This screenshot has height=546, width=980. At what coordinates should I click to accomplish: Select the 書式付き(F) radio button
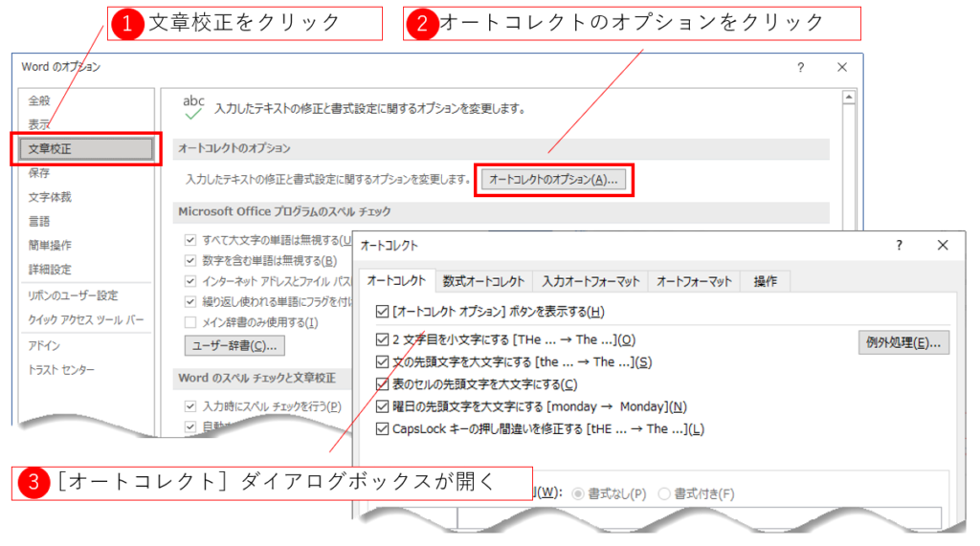point(666,493)
